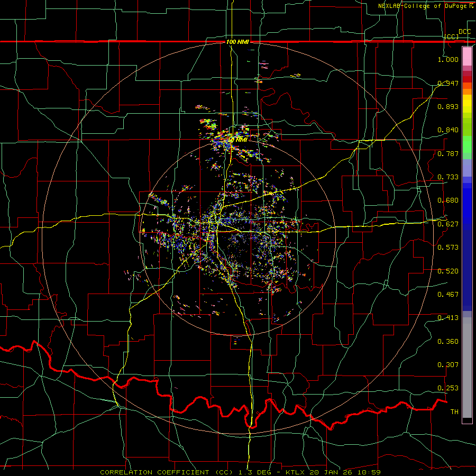Select the 0.573 scale value
This screenshot has height=476, width=476.
(448, 248)
